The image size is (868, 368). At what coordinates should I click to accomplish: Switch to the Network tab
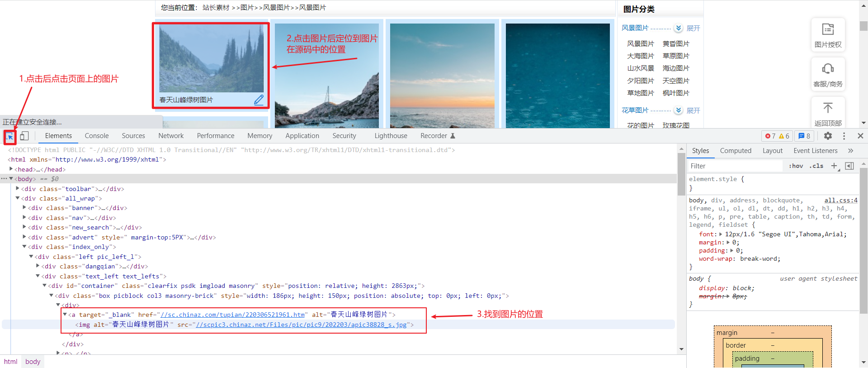click(171, 136)
